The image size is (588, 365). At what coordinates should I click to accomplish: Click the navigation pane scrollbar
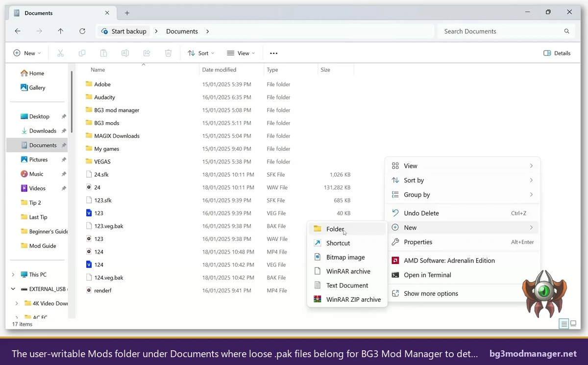pyautogui.click(x=72, y=102)
